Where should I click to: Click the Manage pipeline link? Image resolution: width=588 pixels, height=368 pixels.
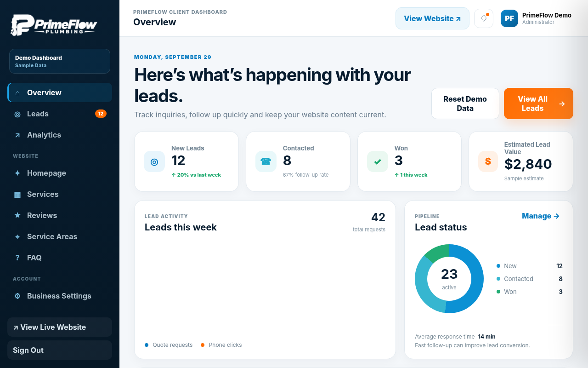coord(541,216)
